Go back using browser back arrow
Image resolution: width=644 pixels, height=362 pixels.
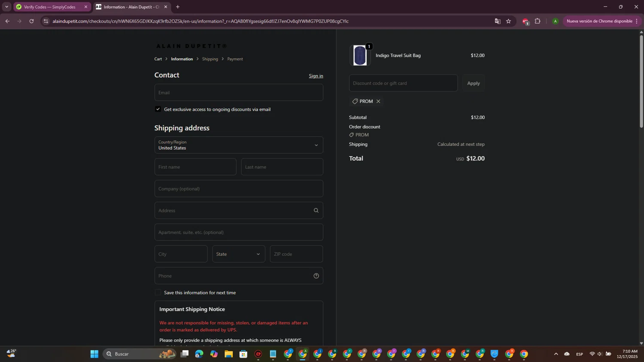pos(7,21)
